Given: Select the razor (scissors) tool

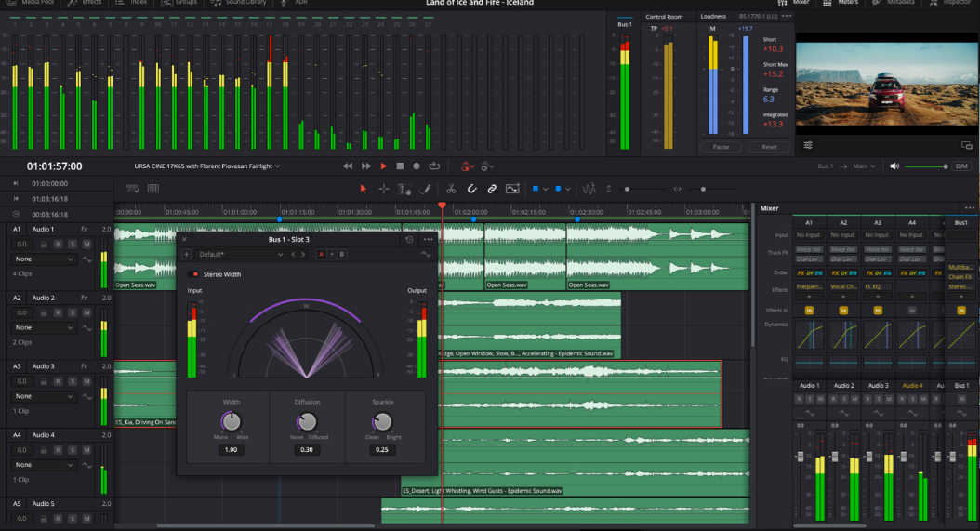Looking at the screenshot, I should [451, 189].
